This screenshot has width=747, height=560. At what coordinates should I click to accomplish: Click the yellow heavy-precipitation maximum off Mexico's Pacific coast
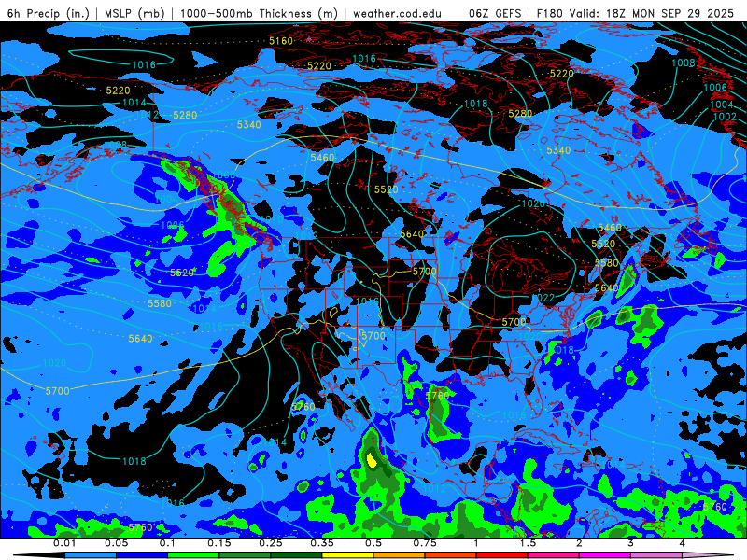372,460
